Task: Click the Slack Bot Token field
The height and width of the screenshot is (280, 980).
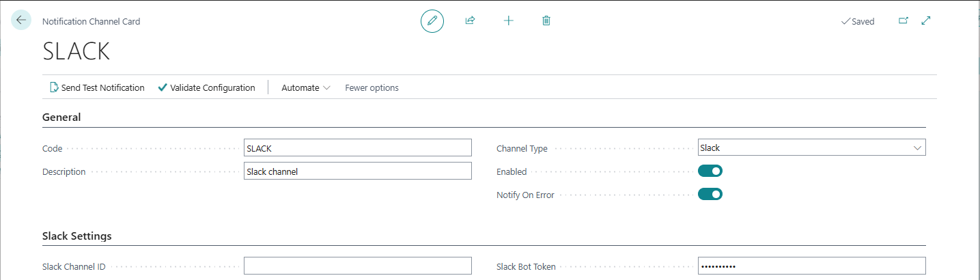Action: [x=811, y=266]
